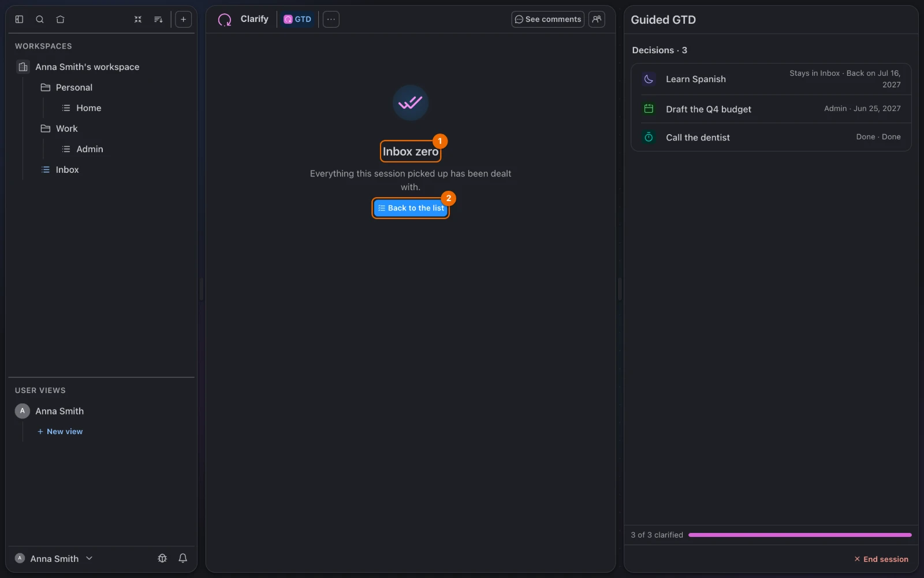End the session
The width and height of the screenshot is (924, 578).
pos(881,559)
